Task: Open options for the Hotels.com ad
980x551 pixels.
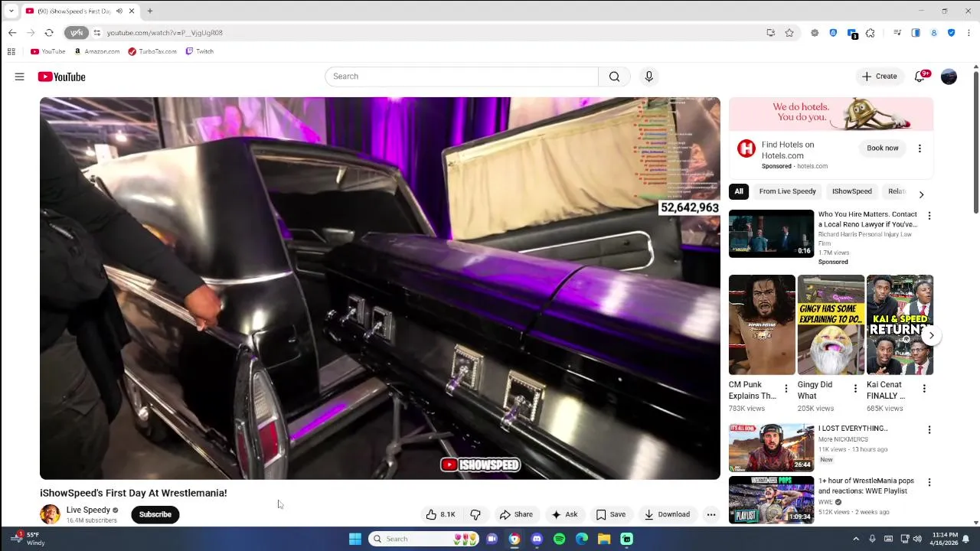Action: (920, 148)
